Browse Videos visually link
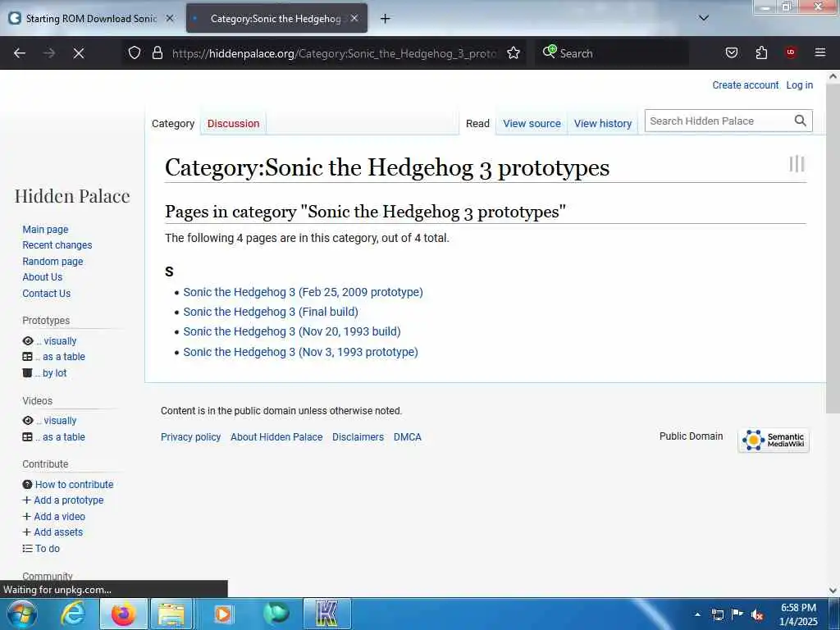The height and width of the screenshot is (630, 840). tap(57, 421)
